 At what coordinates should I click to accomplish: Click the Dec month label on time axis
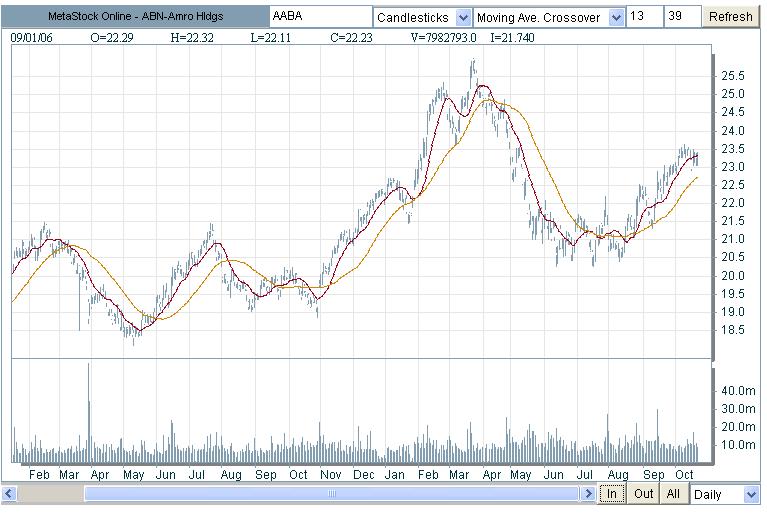point(363,475)
